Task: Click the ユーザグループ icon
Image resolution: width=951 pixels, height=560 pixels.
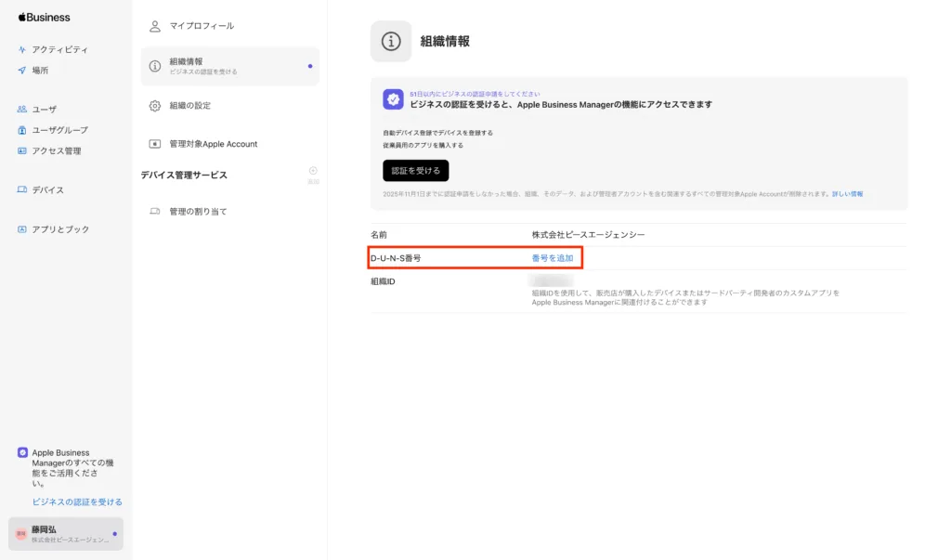Action: 22,130
